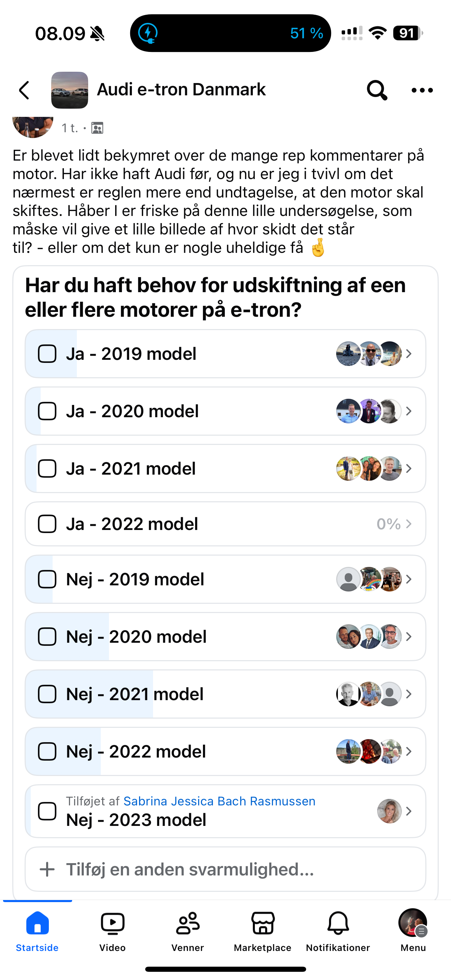Tap the "Nej - 2020 model" result bar
Screen dimensions: 451x980
click(225, 637)
